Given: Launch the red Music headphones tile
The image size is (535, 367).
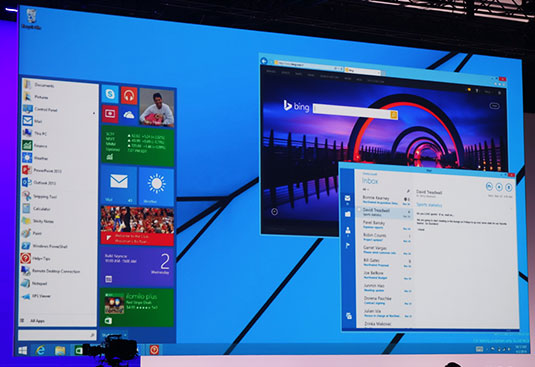Looking at the screenshot, I should 129,96.
